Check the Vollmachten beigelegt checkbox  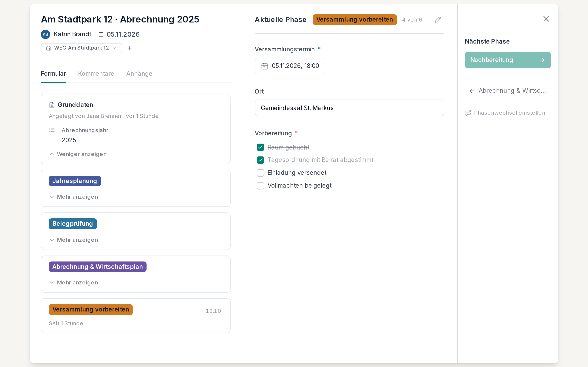(260, 186)
